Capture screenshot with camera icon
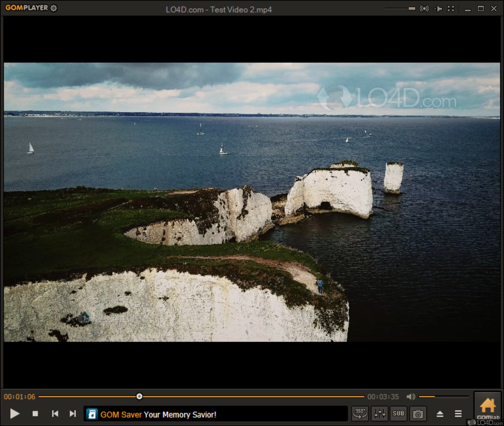504x426 pixels. pos(418,414)
